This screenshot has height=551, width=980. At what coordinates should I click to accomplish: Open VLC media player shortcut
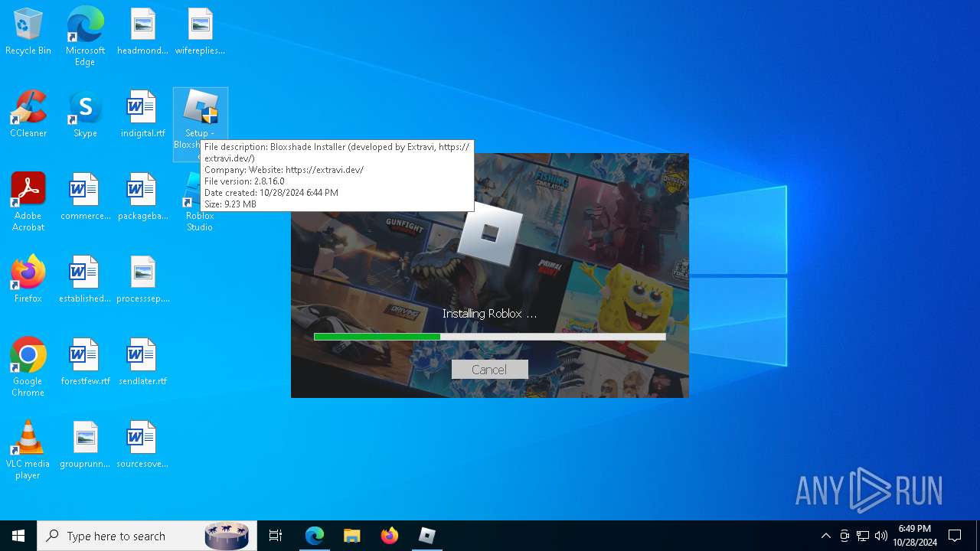28,450
